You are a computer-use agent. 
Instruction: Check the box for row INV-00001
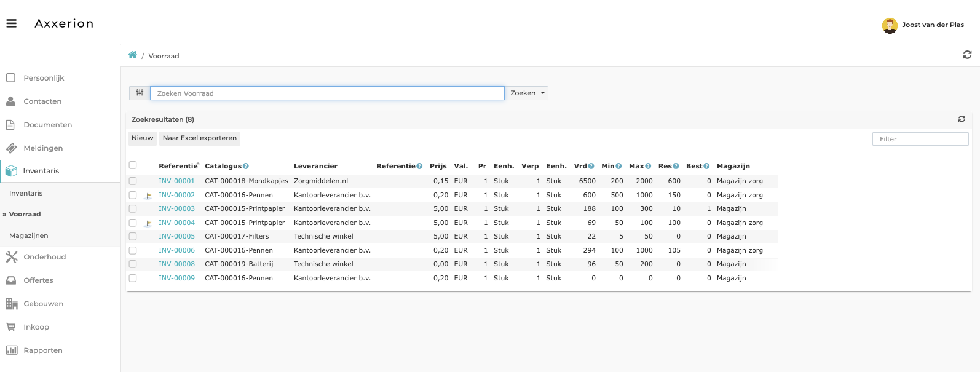(x=133, y=181)
